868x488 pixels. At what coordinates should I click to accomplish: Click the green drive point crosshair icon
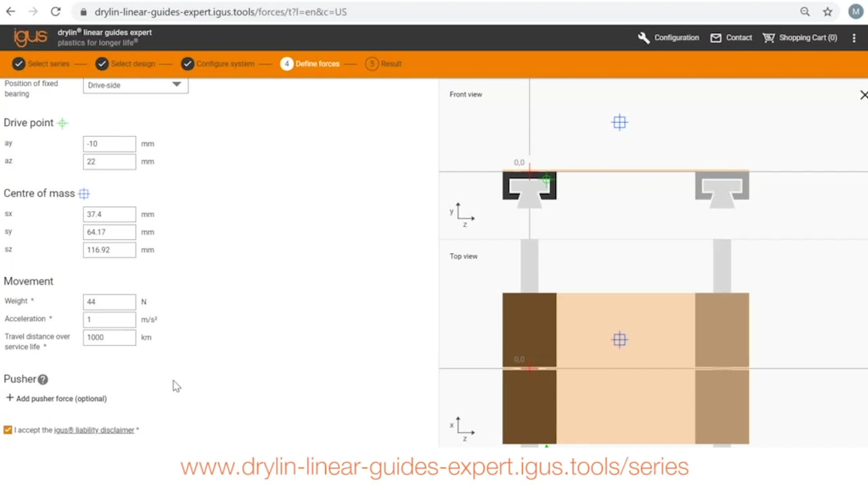tap(63, 123)
